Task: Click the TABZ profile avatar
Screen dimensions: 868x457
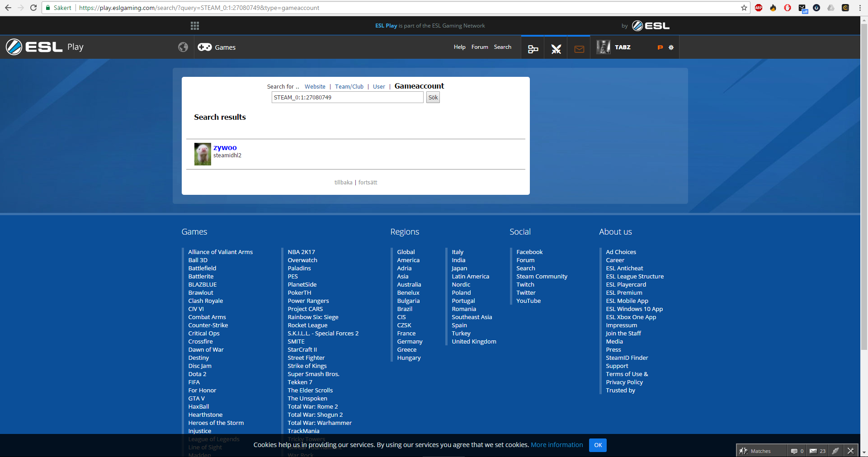Action: tap(604, 47)
